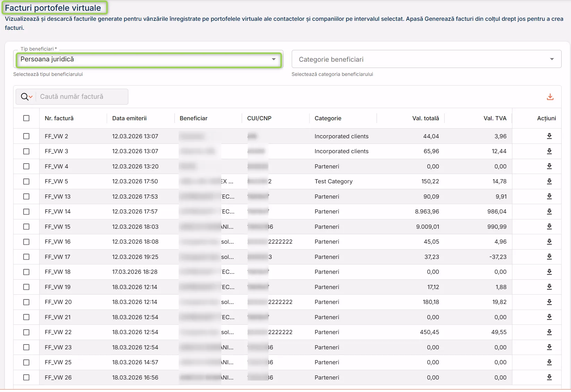
Task: Select the checkbox for FF_VW 21
Action: click(x=26, y=317)
